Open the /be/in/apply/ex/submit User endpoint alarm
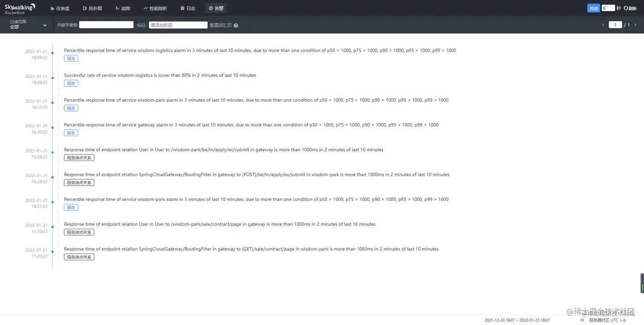 pyautogui.click(x=224, y=150)
